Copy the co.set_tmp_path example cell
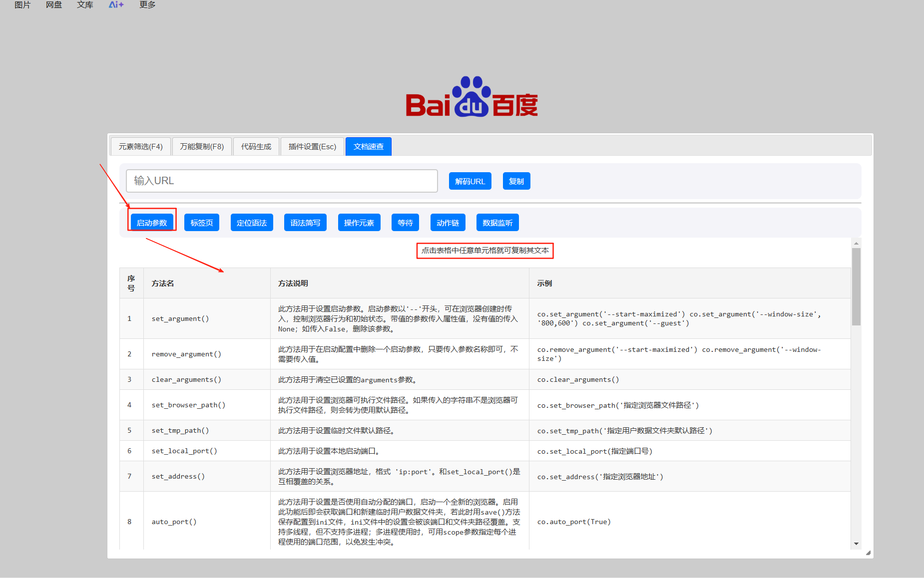 tap(690, 430)
